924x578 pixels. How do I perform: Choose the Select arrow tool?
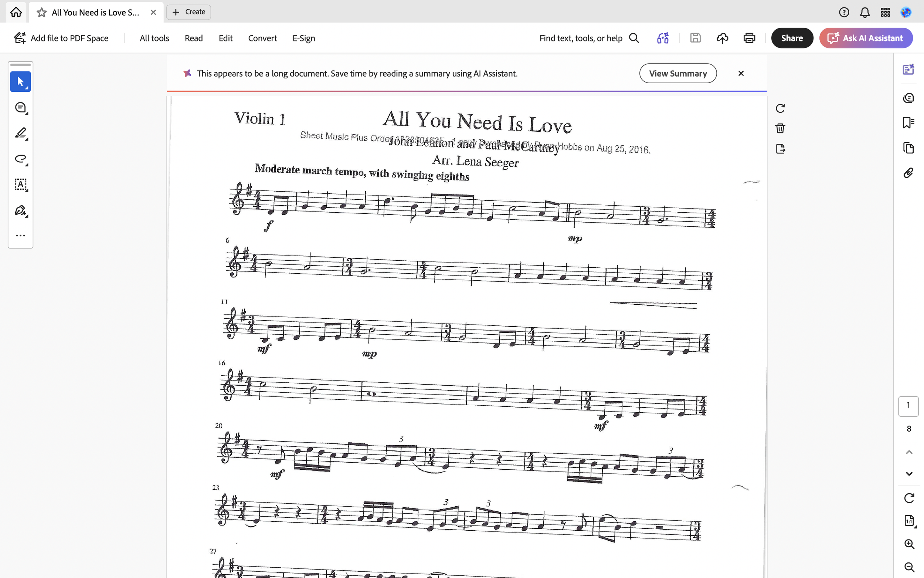click(21, 82)
